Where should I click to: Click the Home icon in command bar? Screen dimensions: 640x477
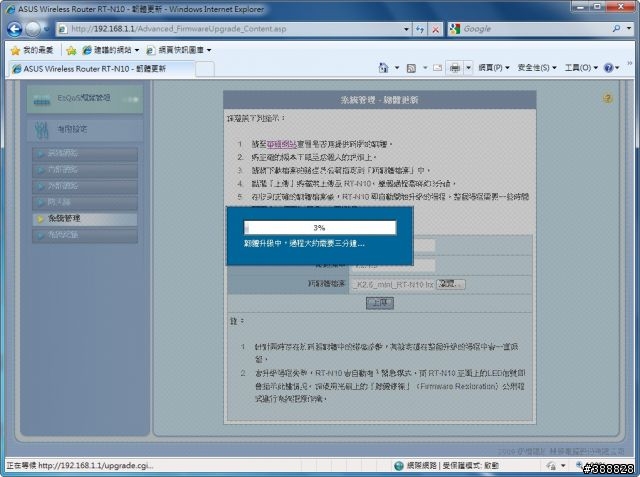[x=383, y=68]
